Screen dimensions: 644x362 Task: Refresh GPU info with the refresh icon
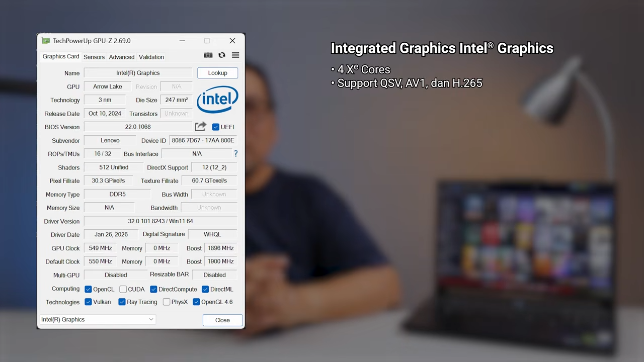(x=222, y=55)
